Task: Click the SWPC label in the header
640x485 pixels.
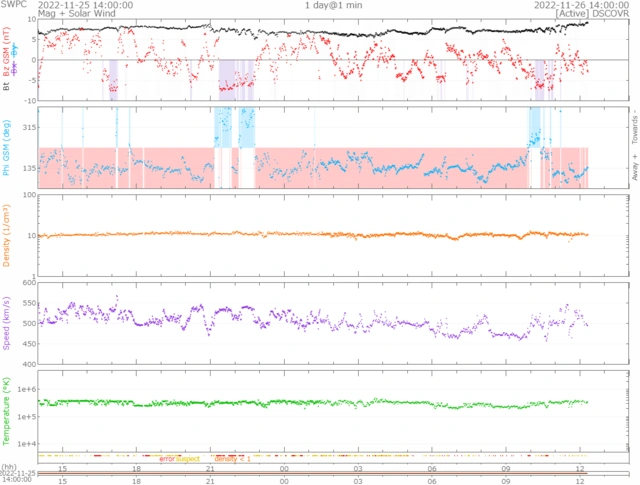Action: [x=13, y=4]
